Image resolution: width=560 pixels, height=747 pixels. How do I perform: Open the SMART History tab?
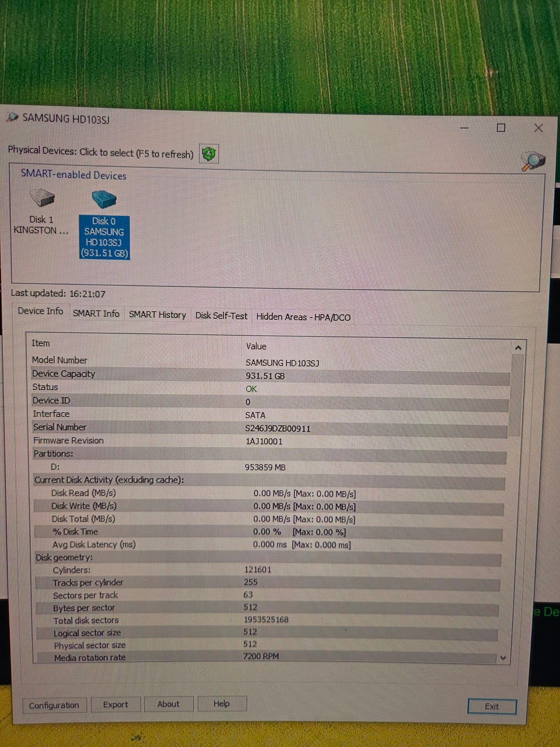[x=157, y=315]
